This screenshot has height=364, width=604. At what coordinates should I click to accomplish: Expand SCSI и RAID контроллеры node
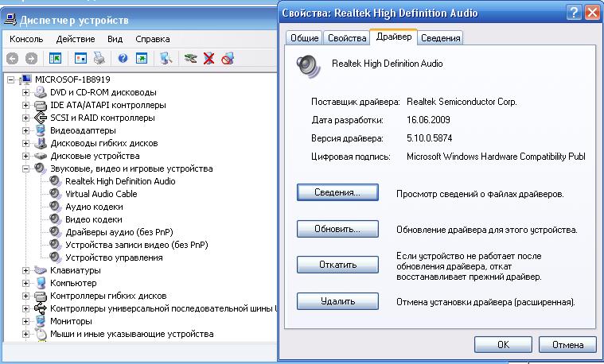pos(25,118)
